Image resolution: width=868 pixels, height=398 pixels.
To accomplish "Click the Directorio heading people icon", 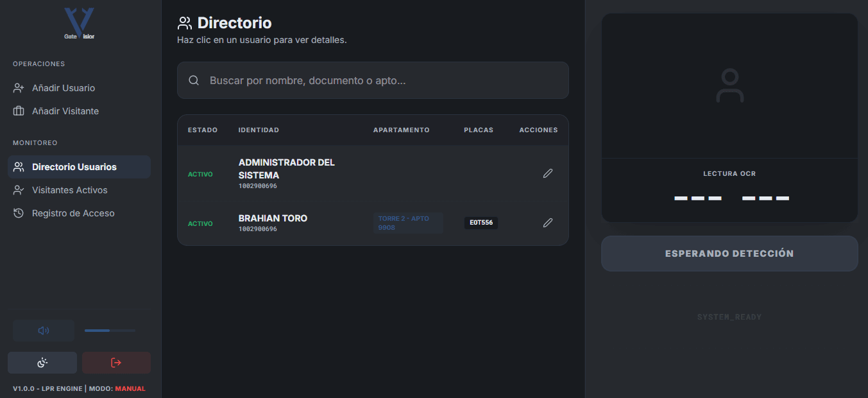I will point(185,24).
